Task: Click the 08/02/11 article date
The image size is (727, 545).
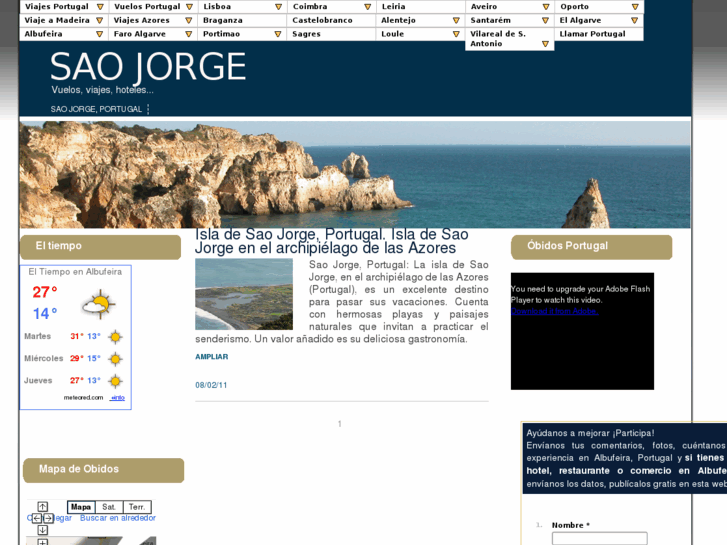Action: pyautogui.click(x=211, y=385)
